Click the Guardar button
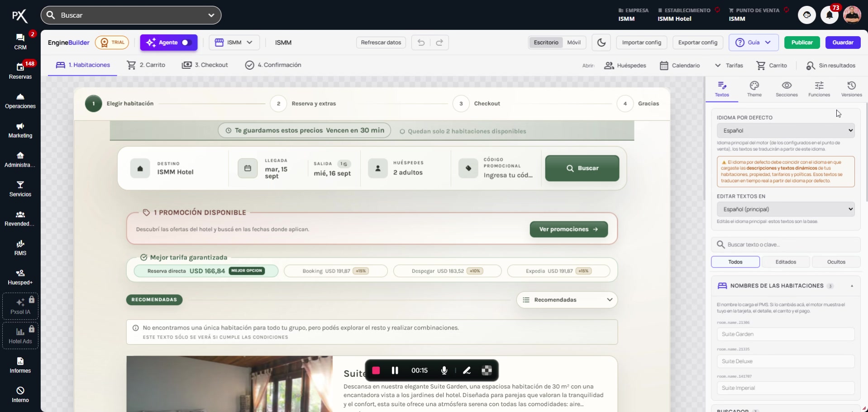 tap(843, 43)
